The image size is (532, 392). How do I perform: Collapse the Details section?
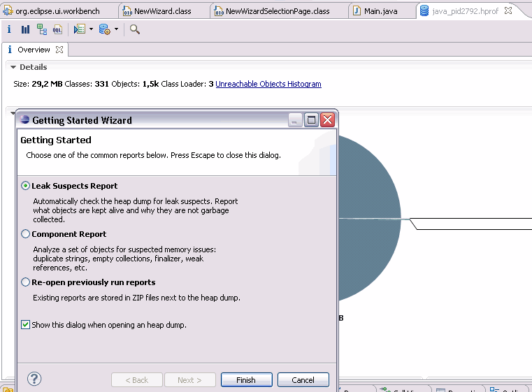click(x=13, y=67)
